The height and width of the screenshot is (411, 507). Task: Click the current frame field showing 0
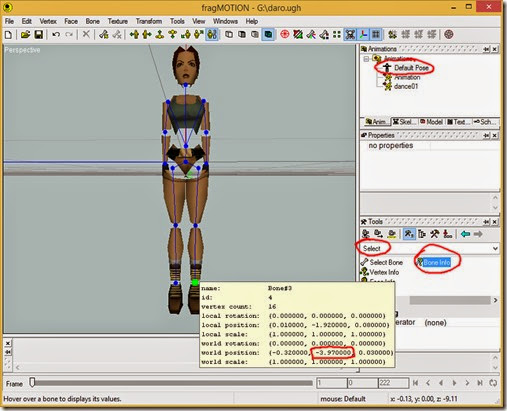362,383
